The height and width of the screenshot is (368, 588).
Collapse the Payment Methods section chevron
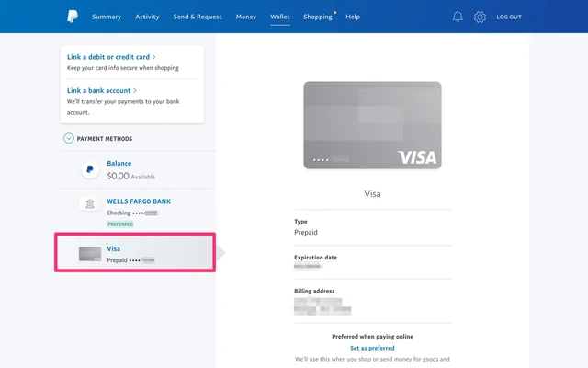[69, 139]
